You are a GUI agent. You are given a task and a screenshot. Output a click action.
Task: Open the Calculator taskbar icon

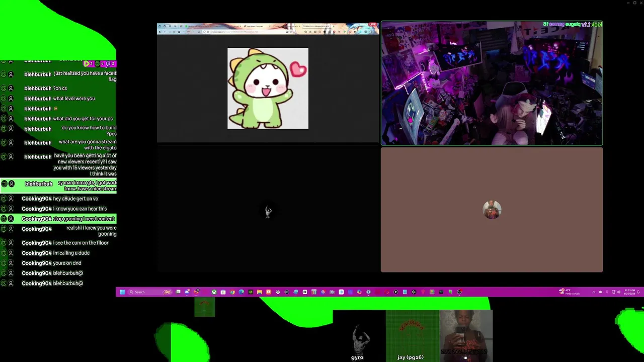pyautogui.click(x=313, y=292)
